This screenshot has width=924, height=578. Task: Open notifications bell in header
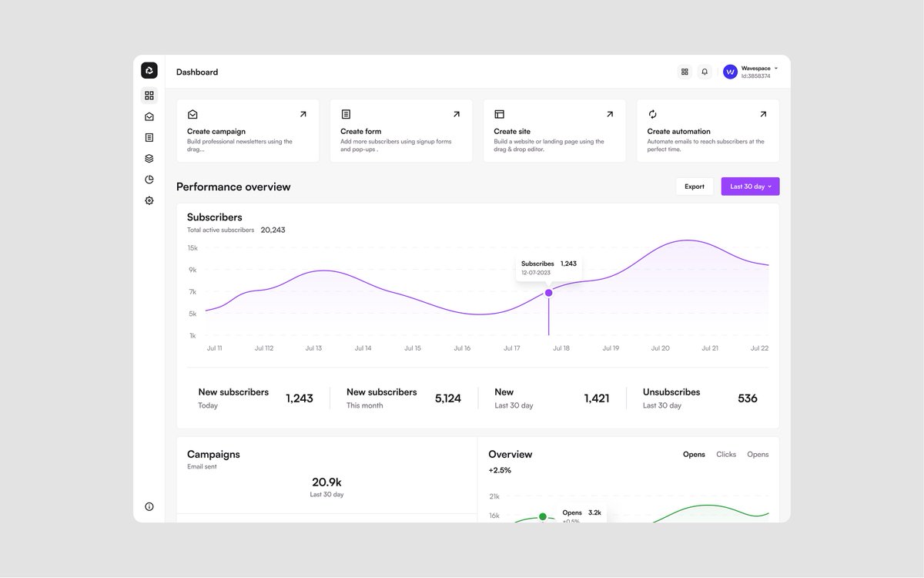point(705,72)
